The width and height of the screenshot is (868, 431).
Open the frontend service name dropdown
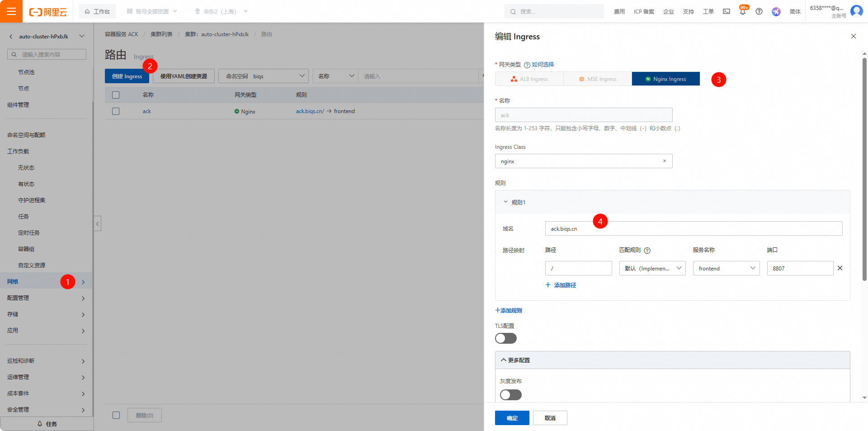(726, 268)
